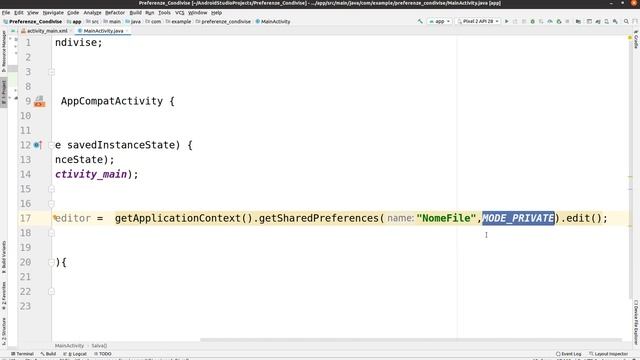Viewport: 640px width, 360px height.
Task: Open the Build tool window at bottom
Action: point(48,354)
